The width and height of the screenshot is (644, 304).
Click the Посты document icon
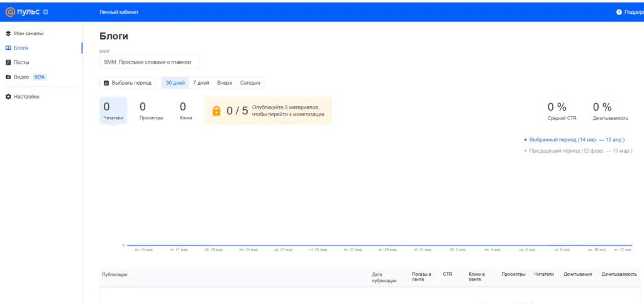click(x=8, y=62)
